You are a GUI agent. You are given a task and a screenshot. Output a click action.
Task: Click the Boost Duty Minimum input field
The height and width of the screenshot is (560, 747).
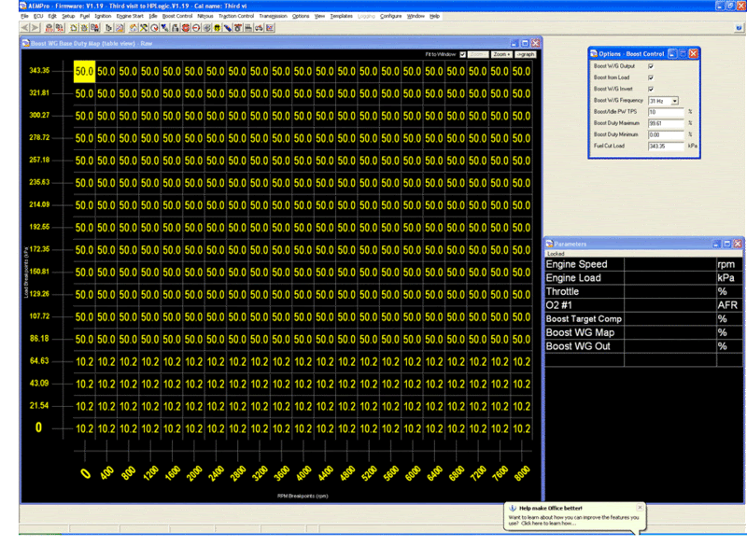tap(666, 134)
